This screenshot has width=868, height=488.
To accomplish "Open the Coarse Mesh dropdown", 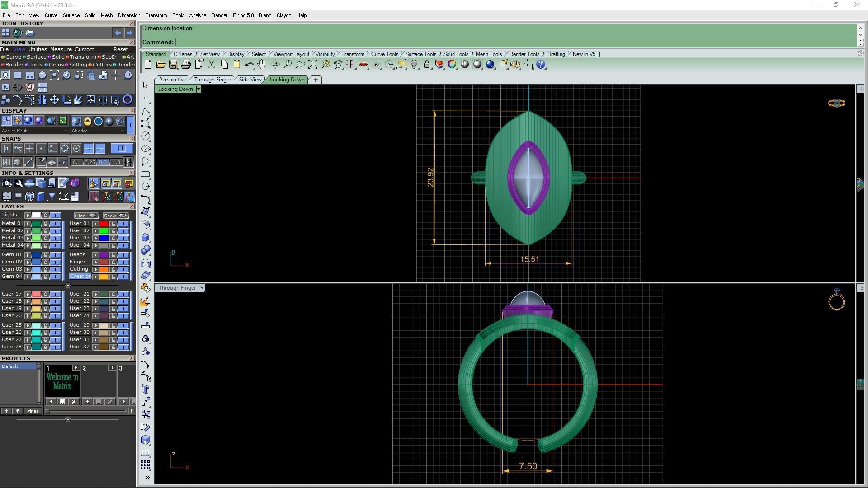I will point(35,131).
